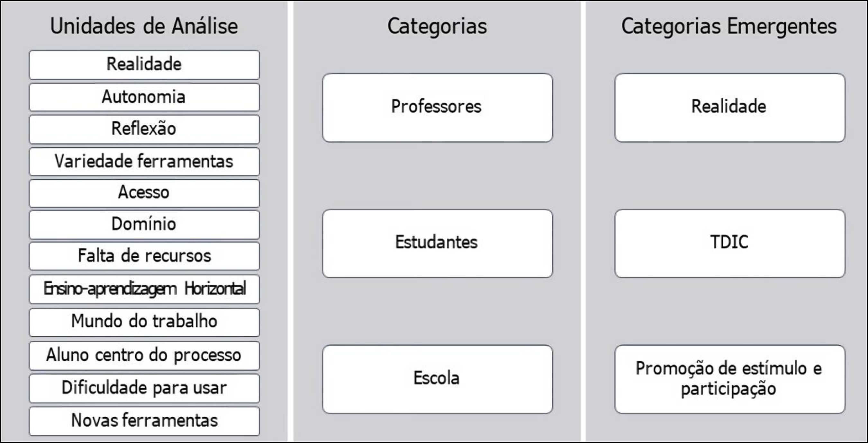Image resolution: width=868 pixels, height=443 pixels.
Task: Click the Realidade box under Unidades de Análise
Action: (144, 64)
